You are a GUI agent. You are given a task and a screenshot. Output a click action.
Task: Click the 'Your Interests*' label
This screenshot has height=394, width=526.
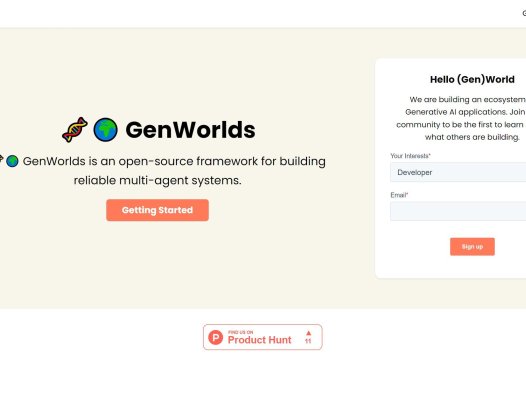410,156
